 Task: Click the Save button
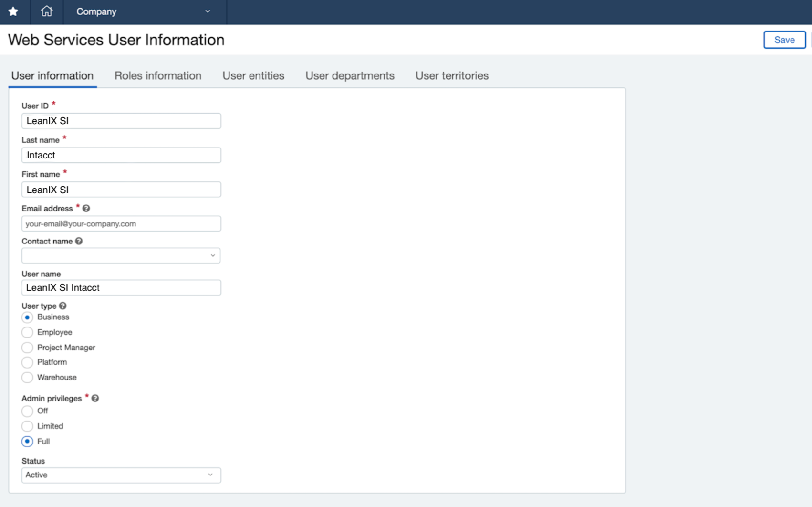[784, 40]
